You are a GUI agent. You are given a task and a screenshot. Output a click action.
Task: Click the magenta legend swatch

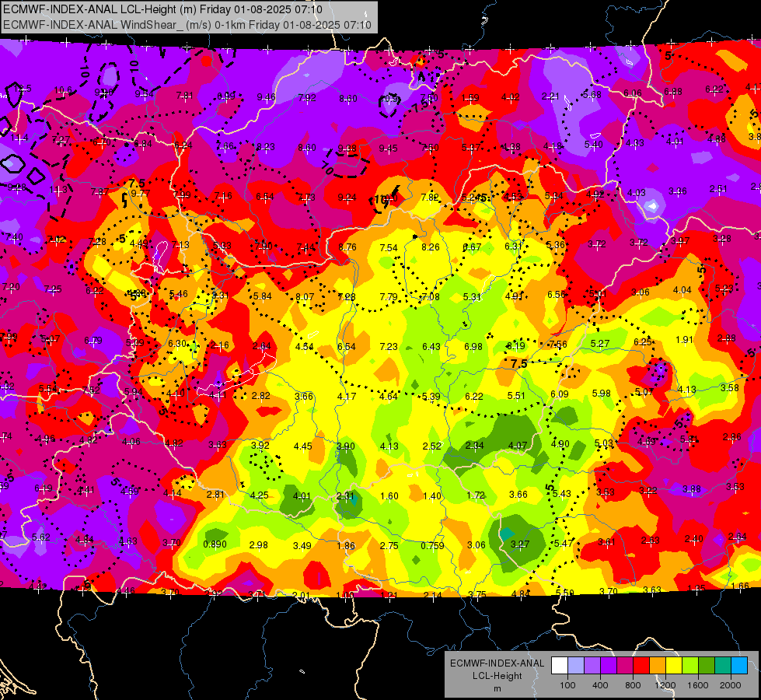pos(625,666)
